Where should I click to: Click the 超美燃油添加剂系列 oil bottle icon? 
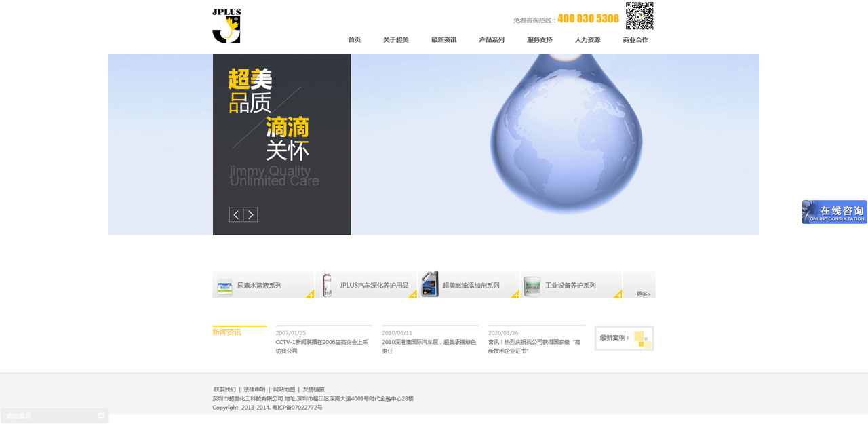(x=430, y=285)
